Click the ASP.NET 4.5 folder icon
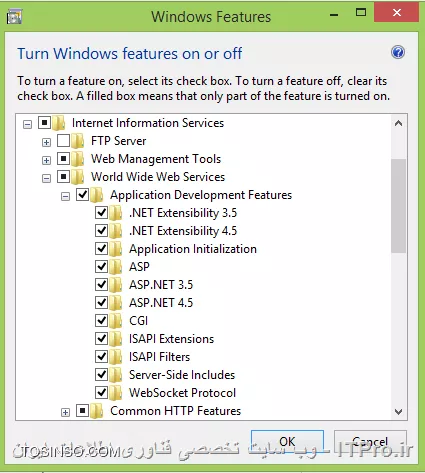Viewport: 425px width, 473px height. [116, 303]
